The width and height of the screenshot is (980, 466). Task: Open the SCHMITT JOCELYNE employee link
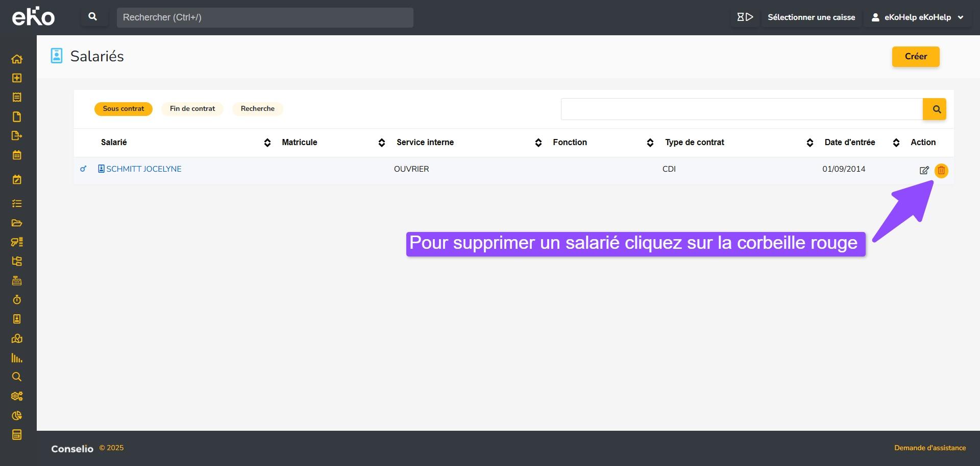143,169
